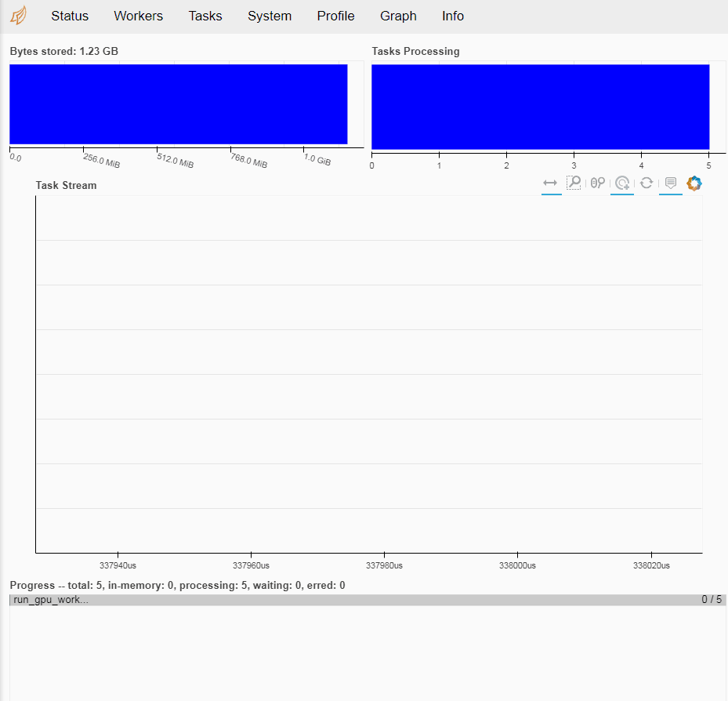Click tick label 5 on Tasks Processing axis

(709, 166)
